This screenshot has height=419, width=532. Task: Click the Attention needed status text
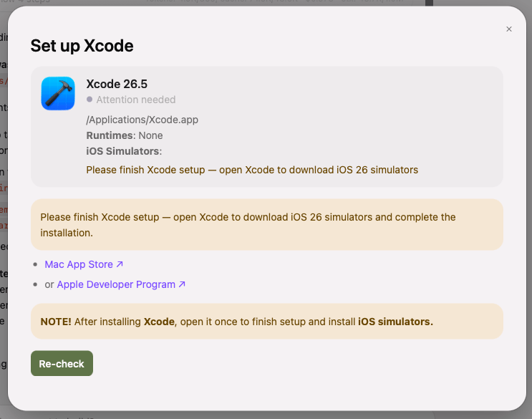point(136,100)
